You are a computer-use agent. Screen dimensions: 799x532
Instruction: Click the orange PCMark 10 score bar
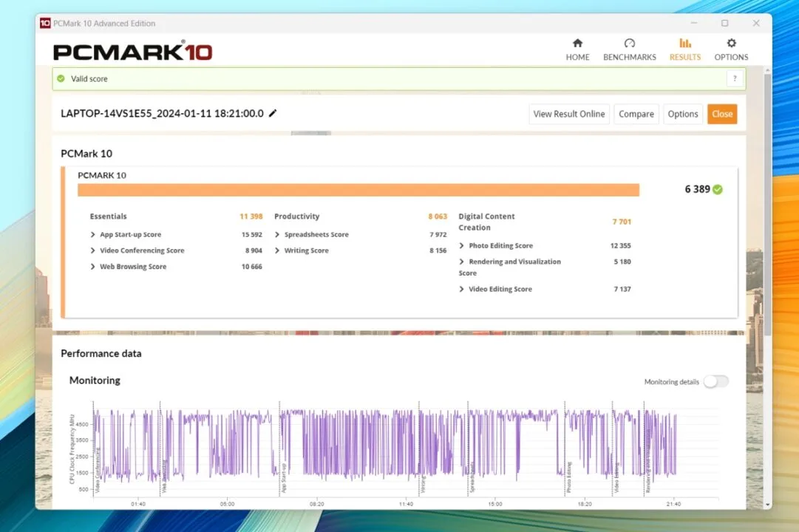[x=358, y=190]
